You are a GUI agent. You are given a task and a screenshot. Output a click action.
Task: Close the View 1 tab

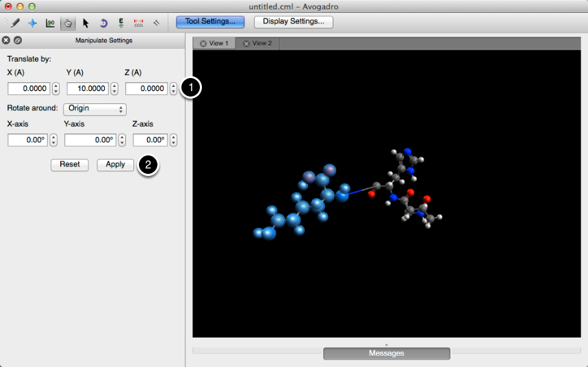click(x=203, y=44)
